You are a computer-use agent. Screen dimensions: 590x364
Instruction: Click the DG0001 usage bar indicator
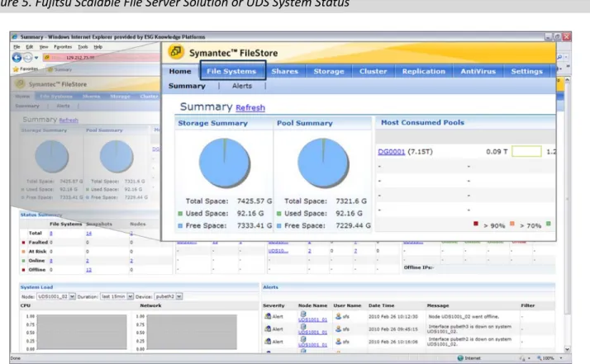(x=527, y=151)
